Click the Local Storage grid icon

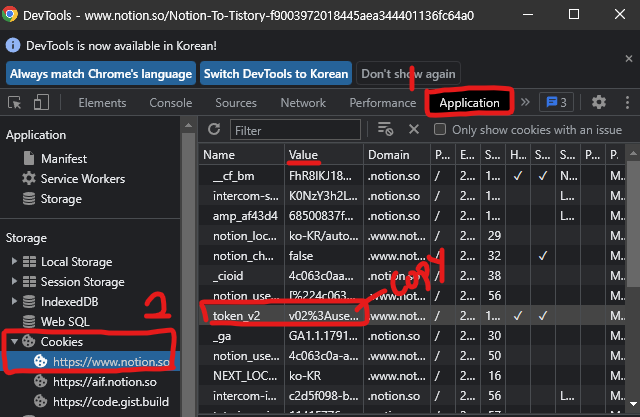29,262
